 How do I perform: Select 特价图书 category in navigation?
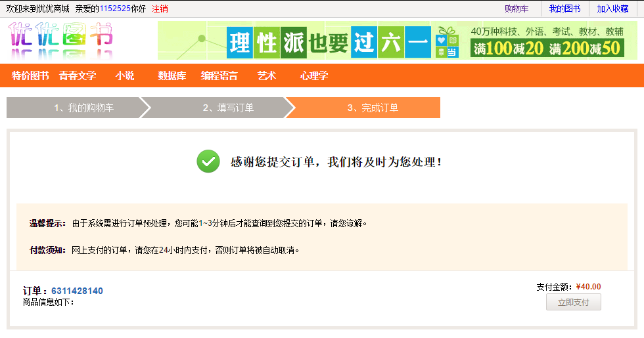click(30, 75)
